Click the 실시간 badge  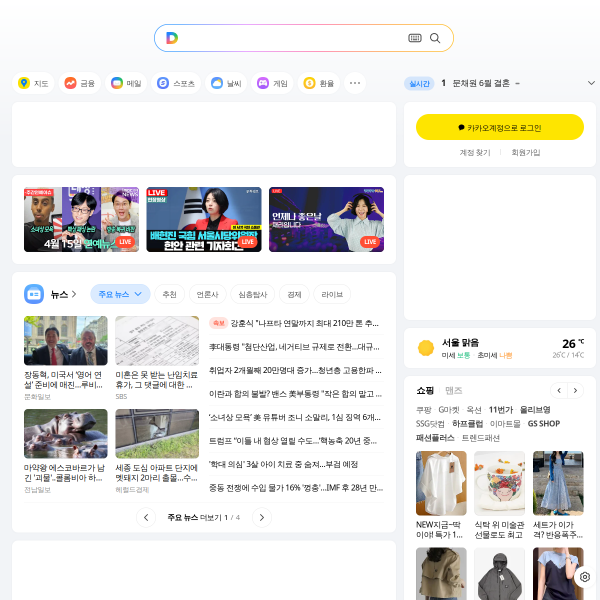pos(419,83)
